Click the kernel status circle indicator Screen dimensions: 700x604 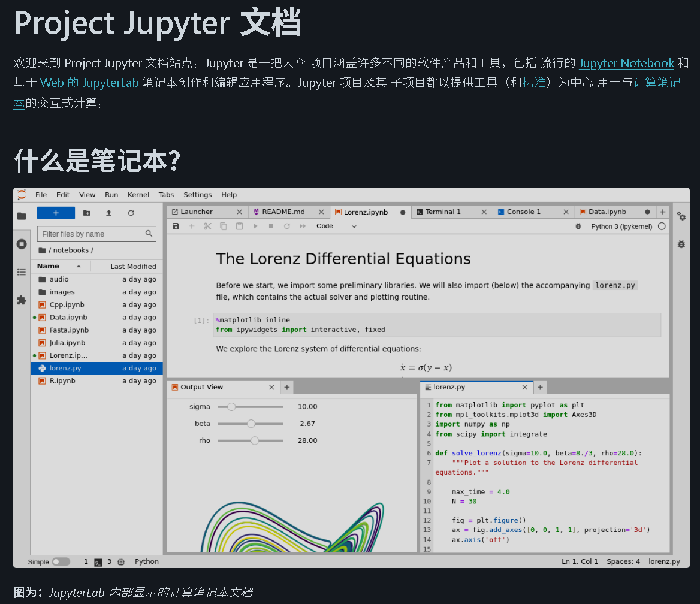662,226
